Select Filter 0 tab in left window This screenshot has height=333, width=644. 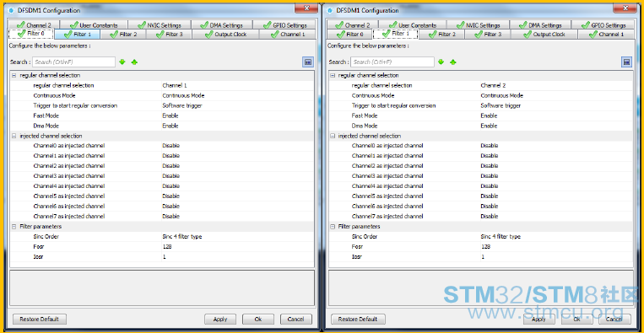click(30, 34)
